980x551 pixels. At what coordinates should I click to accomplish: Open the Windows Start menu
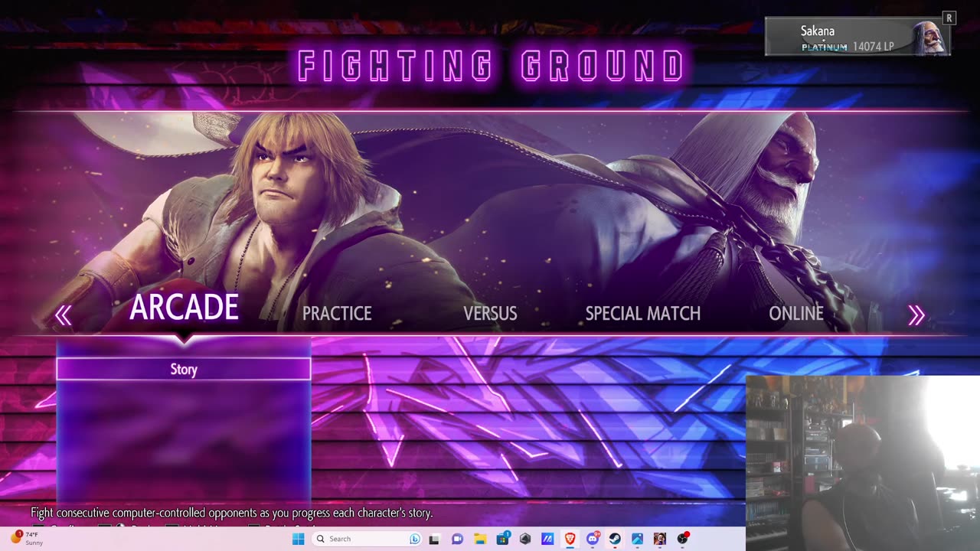tap(299, 539)
